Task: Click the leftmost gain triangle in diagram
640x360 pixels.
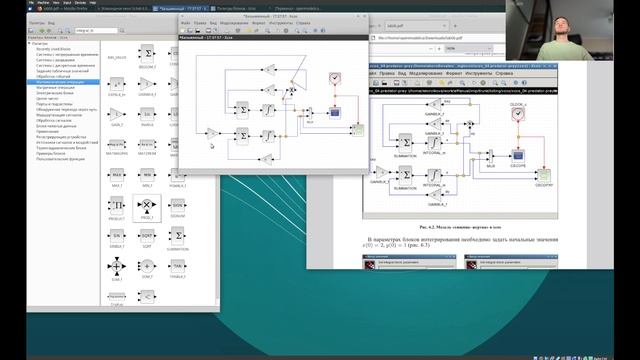Action: [212, 133]
